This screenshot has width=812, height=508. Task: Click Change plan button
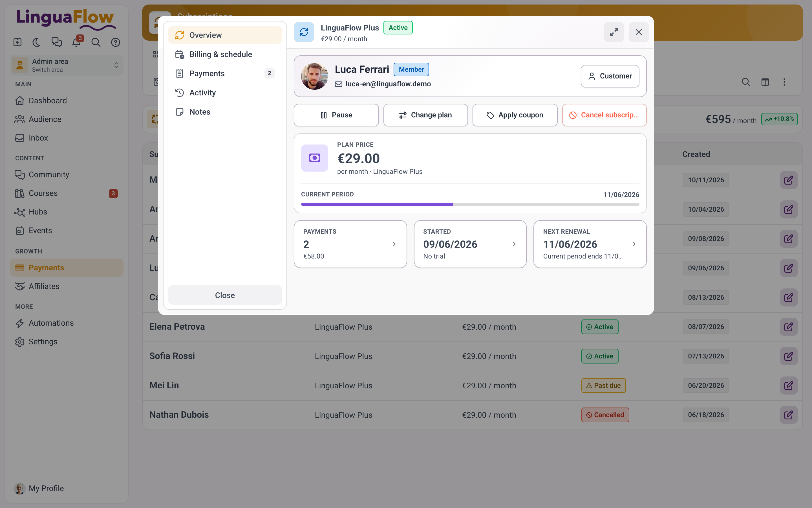pos(425,115)
